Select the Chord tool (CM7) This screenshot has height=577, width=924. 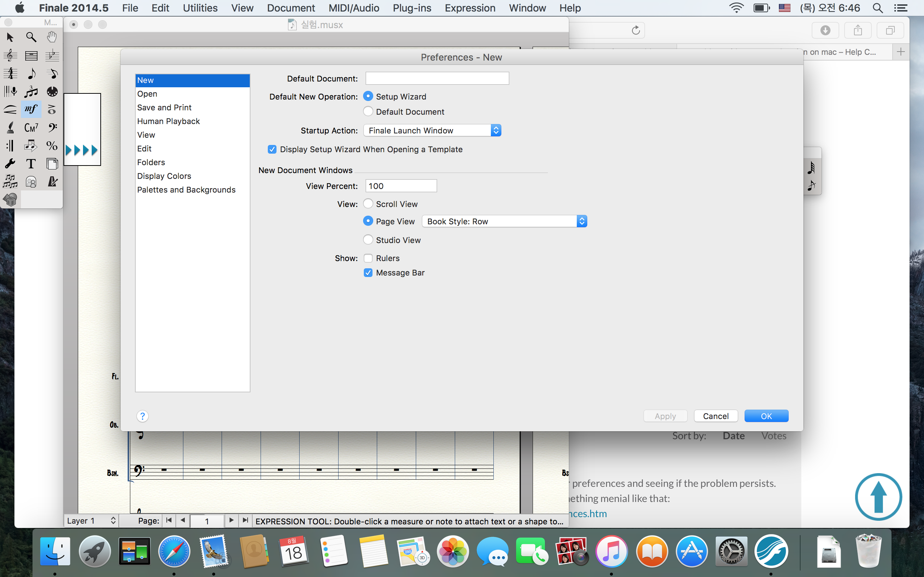(x=31, y=127)
